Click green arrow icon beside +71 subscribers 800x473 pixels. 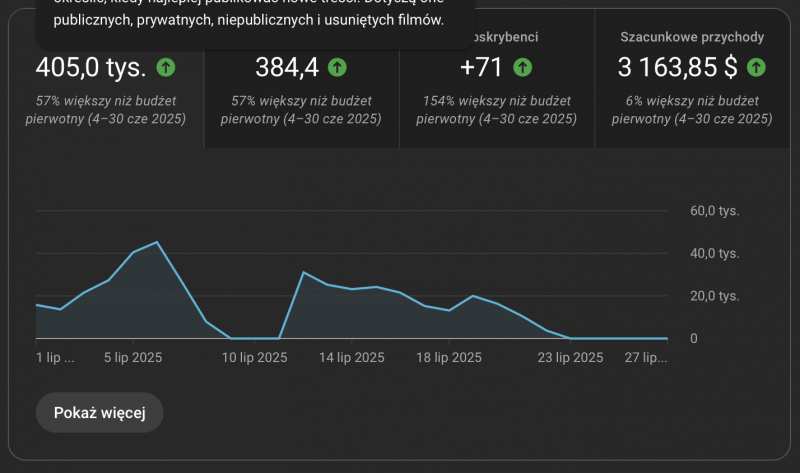pyautogui.click(x=522, y=68)
